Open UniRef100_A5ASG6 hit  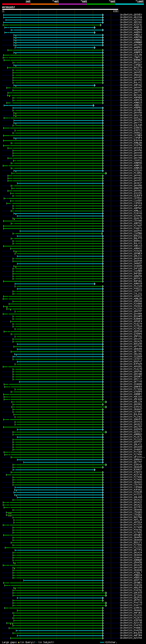(131, 75)
